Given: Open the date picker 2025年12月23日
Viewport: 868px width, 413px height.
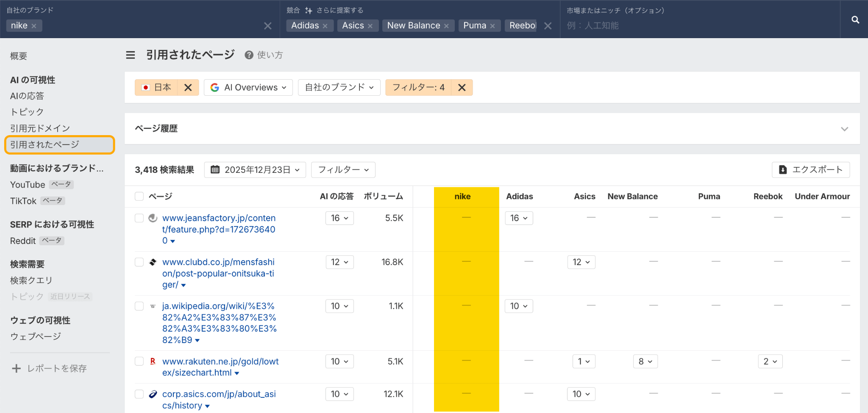Looking at the screenshot, I should (255, 170).
